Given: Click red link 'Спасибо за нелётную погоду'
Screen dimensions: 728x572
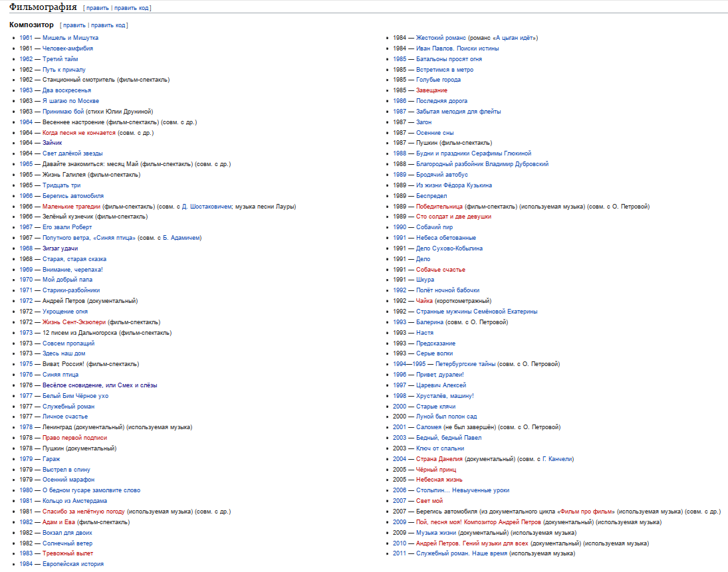Looking at the screenshot, I should pos(84,512).
